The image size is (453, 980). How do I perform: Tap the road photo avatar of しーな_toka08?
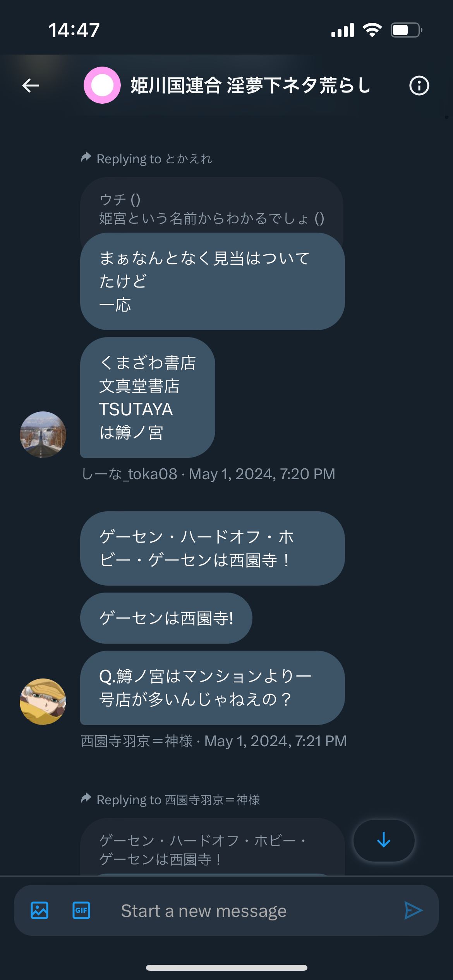click(x=43, y=434)
